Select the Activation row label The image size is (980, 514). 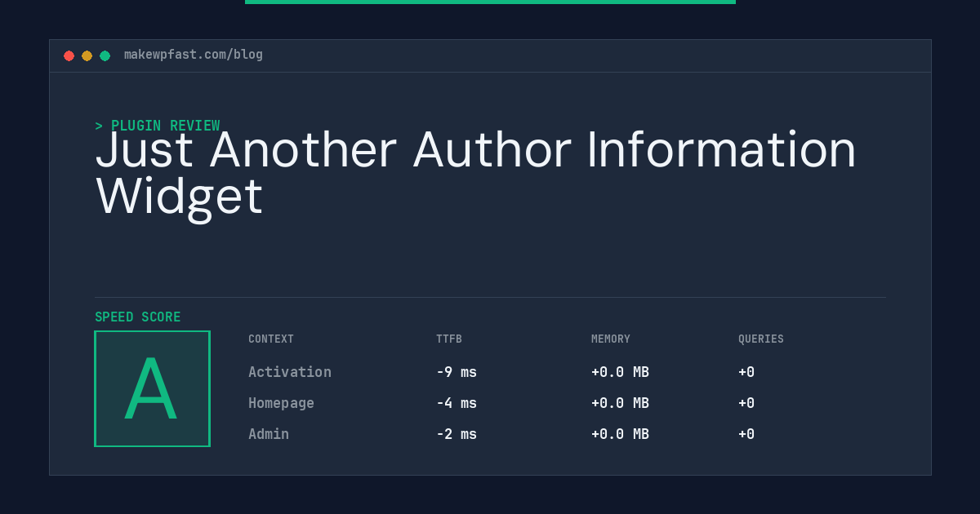pyautogui.click(x=290, y=372)
